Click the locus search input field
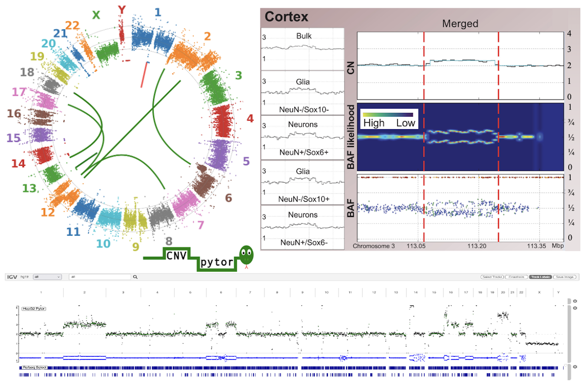The width and height of the screenshot is (588, 384). [x=100, y=277]
